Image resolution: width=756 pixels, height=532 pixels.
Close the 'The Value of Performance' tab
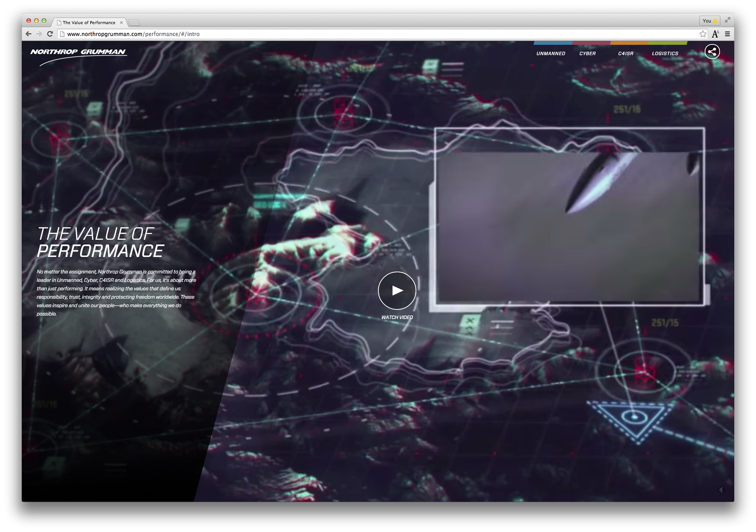(x=121, y=22)
